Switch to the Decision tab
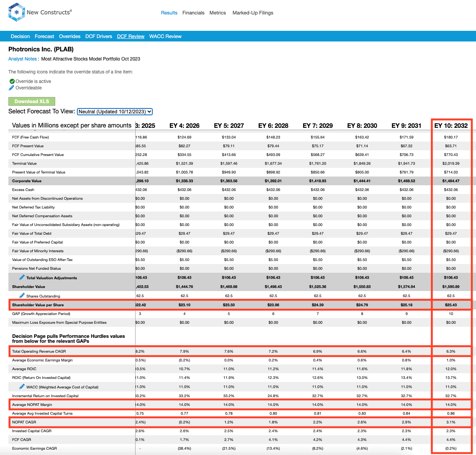The image size is (476, 455). [x=20, y=36]
